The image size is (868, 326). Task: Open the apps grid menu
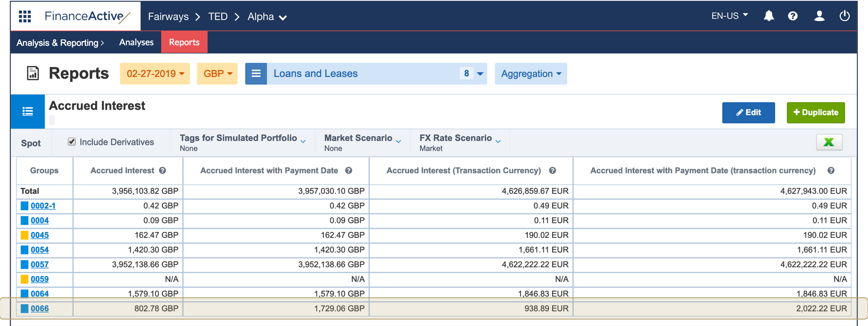click(x=25, y=16)
